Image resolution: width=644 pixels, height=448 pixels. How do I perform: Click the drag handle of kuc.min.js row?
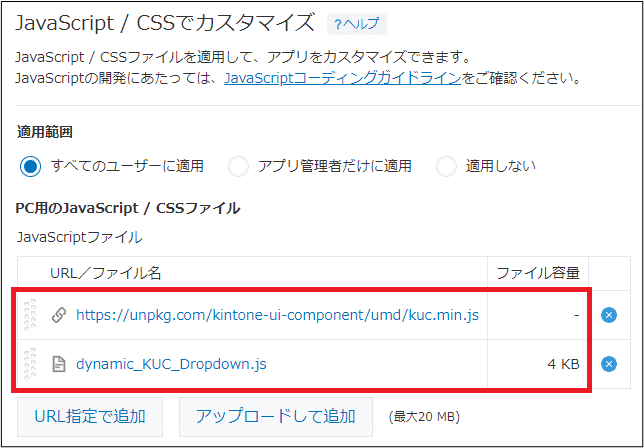[30, 315]
